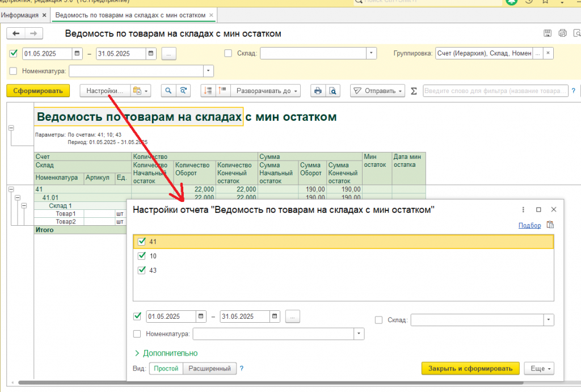Open the Разворачивать до dropdown
Screen dimensions: 581x392
pos(266,91)
